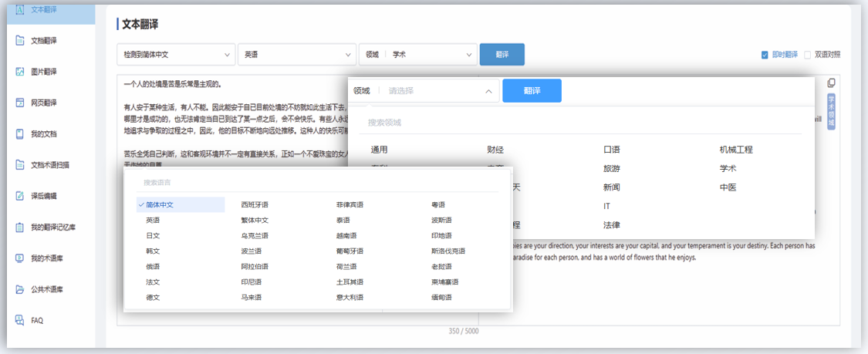Open 文档翻译 via its sidebar icon
This screenshot has height=354, width=868.
point(21,40)
